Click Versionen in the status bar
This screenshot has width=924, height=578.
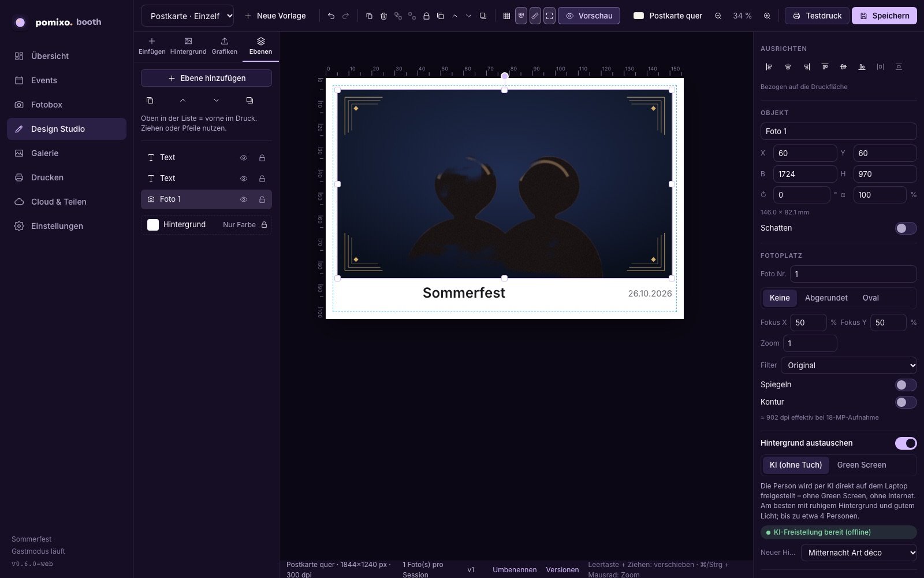pyautogui.click(x=562, y=570)
